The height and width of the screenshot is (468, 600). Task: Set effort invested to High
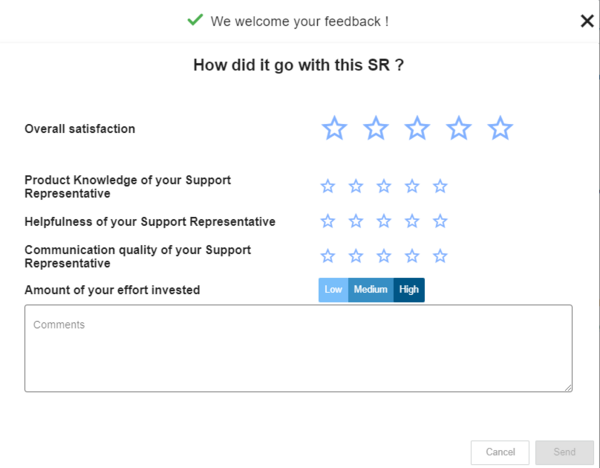409,290
